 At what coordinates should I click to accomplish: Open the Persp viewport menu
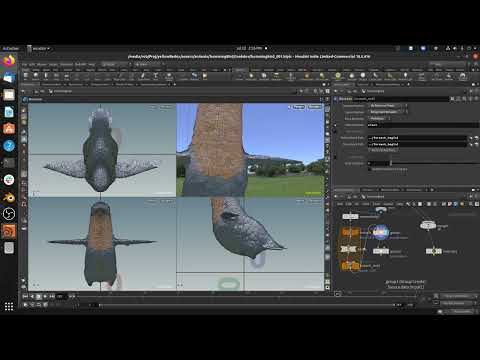(298, 107)
